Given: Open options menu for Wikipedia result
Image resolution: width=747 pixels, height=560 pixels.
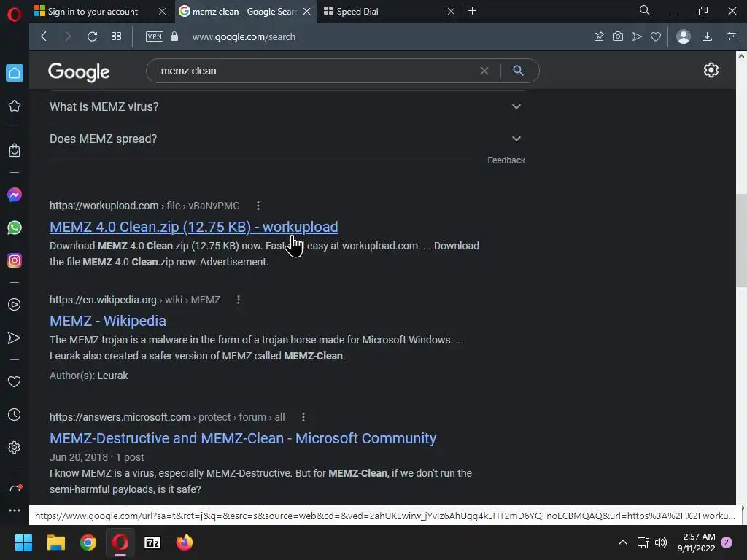Looking at the screenshot, I should tap(239, 300).
